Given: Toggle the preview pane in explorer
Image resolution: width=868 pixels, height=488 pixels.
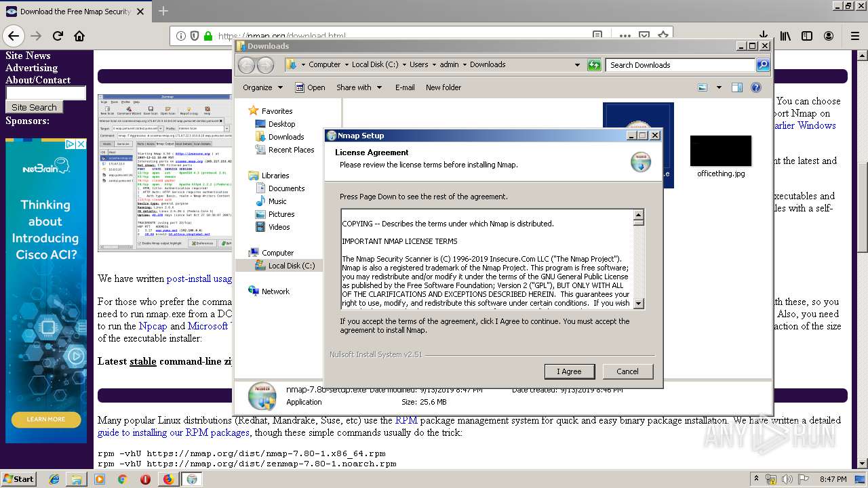Looking at the screenshot, I should [737, 87].
